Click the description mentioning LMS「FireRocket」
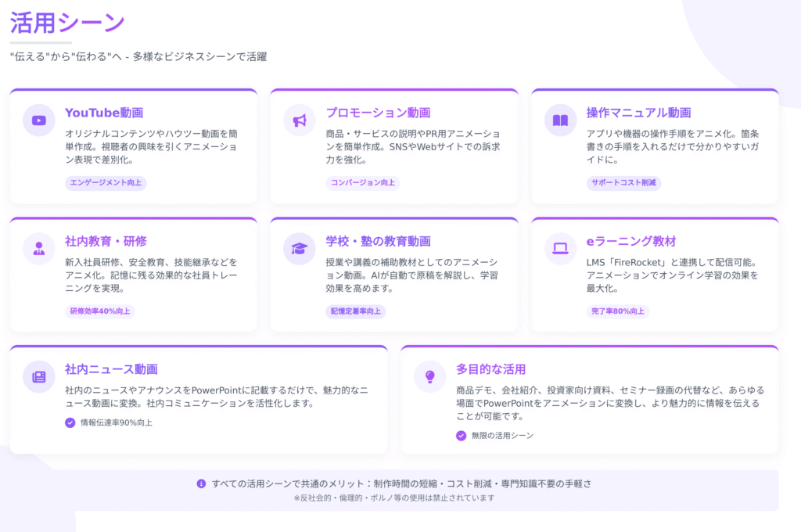This screenshot has width=801, height=532. coord(672,275)
